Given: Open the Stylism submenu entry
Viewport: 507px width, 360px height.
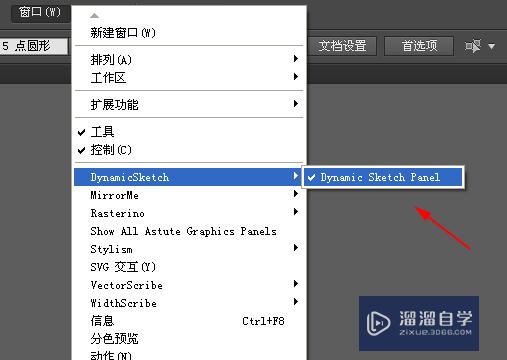Looking at the screenshot, I should [x=189, y=249].
